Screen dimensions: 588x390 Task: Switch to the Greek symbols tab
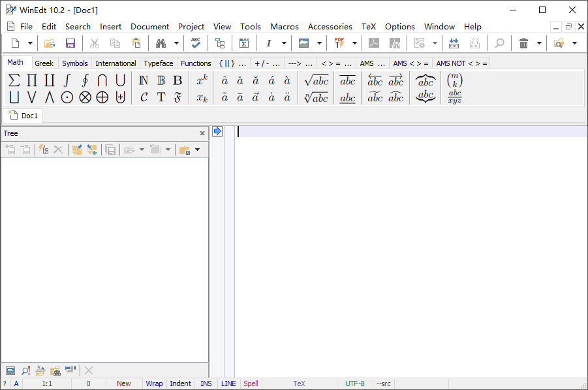pyautogui.click(x=44, y=63)
